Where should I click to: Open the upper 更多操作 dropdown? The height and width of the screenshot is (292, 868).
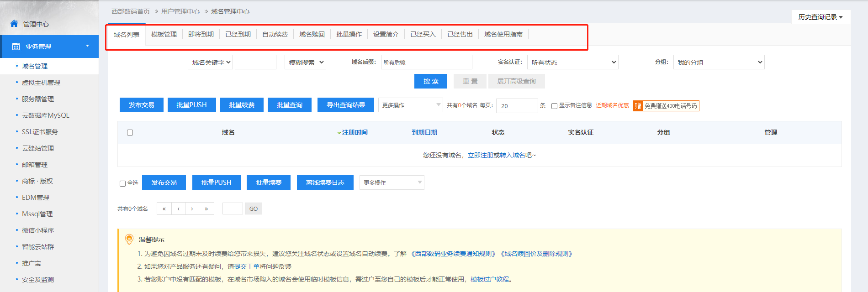[410, 105]
